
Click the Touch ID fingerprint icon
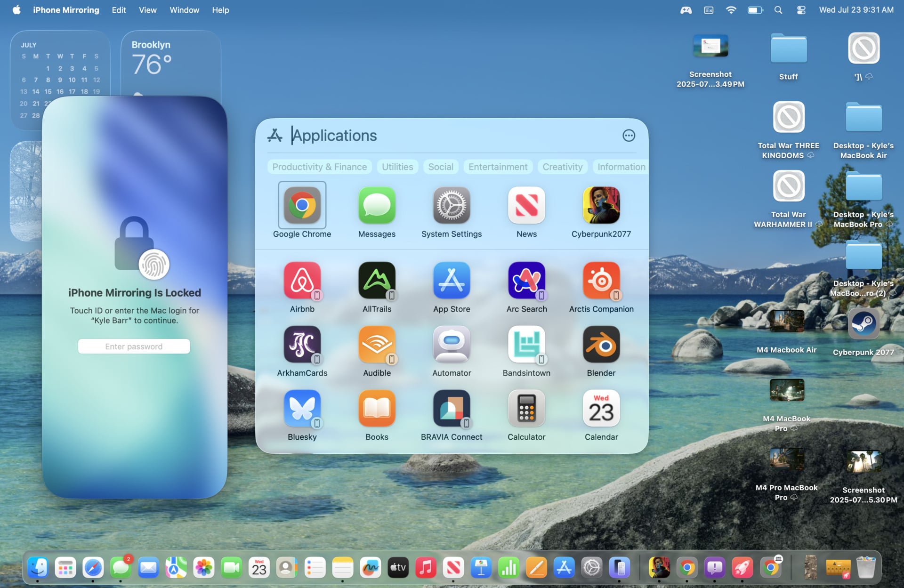point(154,265)
